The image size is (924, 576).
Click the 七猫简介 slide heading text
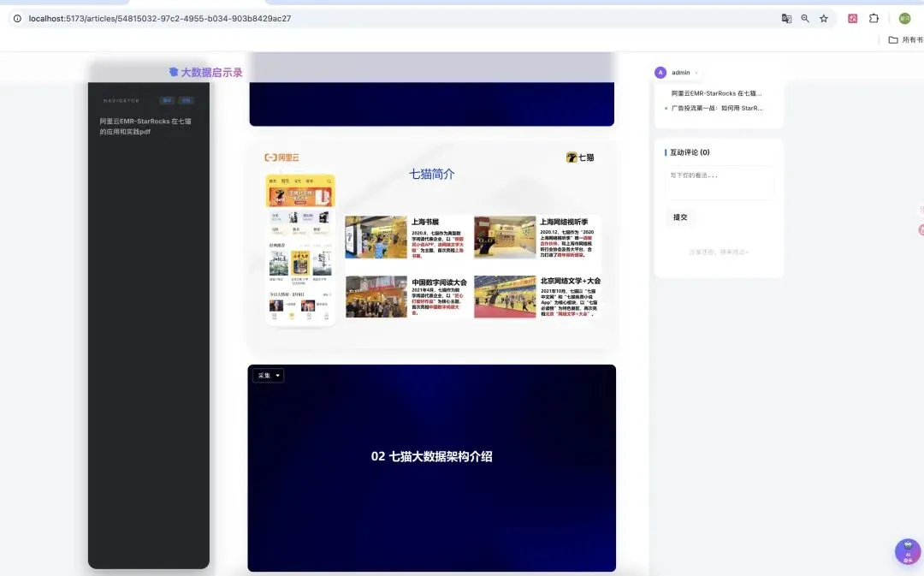[x=432, y=175]
